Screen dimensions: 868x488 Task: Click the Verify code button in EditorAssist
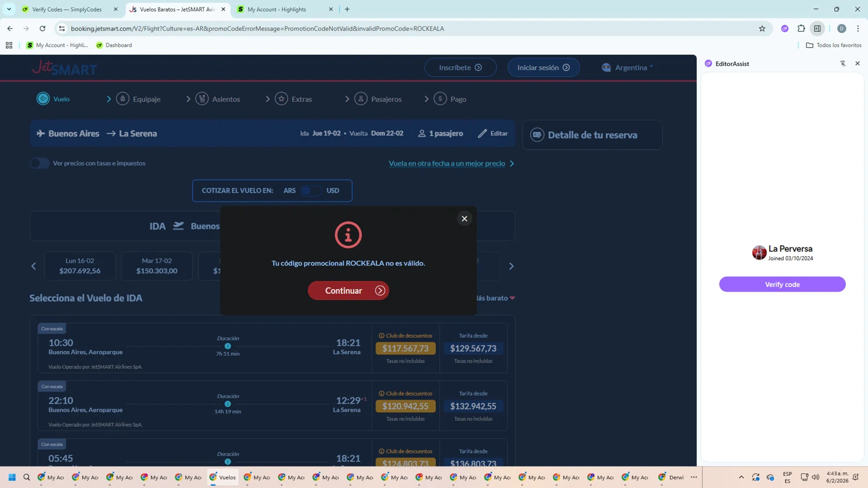(782, 284)
